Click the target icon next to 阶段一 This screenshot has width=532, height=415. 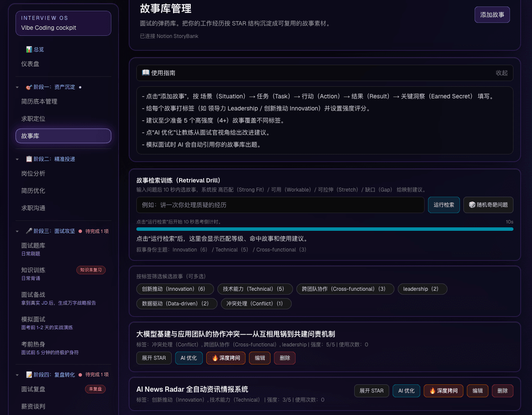29,87
